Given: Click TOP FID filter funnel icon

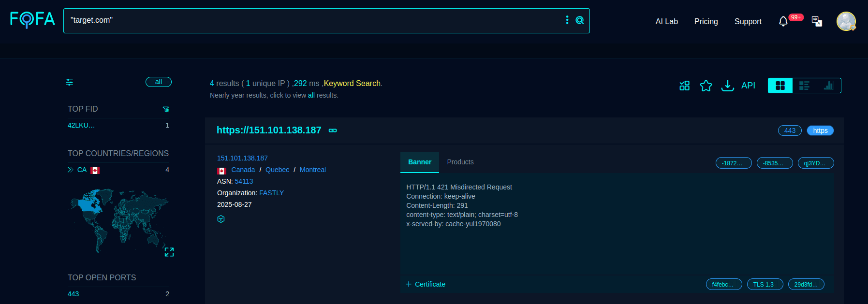Looking at the screenshot, I should click(x=166, y=109).
